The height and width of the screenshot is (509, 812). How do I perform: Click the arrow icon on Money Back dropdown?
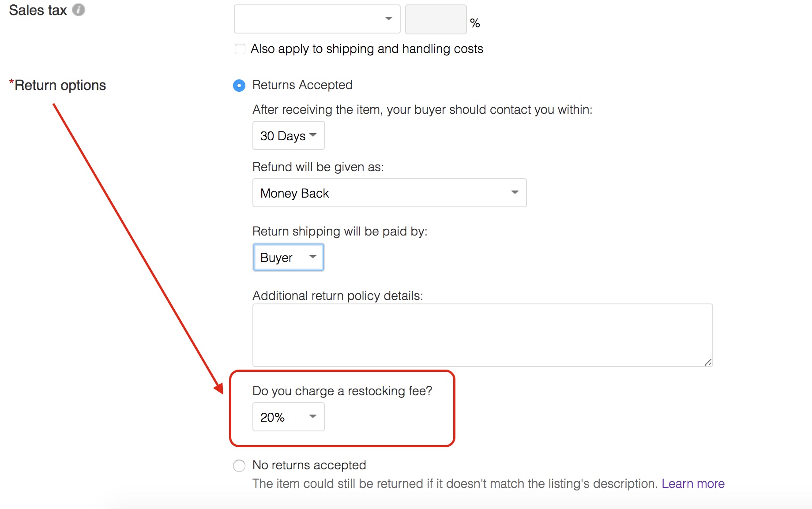pos(515,192)
